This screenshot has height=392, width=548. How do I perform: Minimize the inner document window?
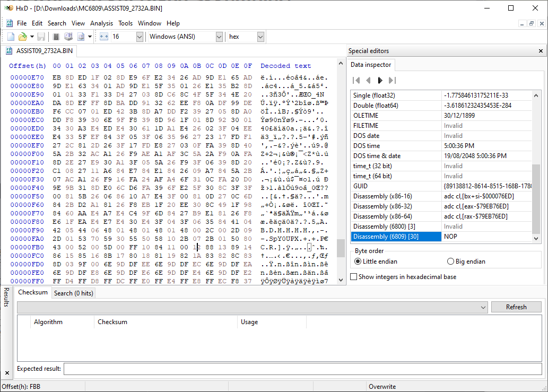coord(522,23)
